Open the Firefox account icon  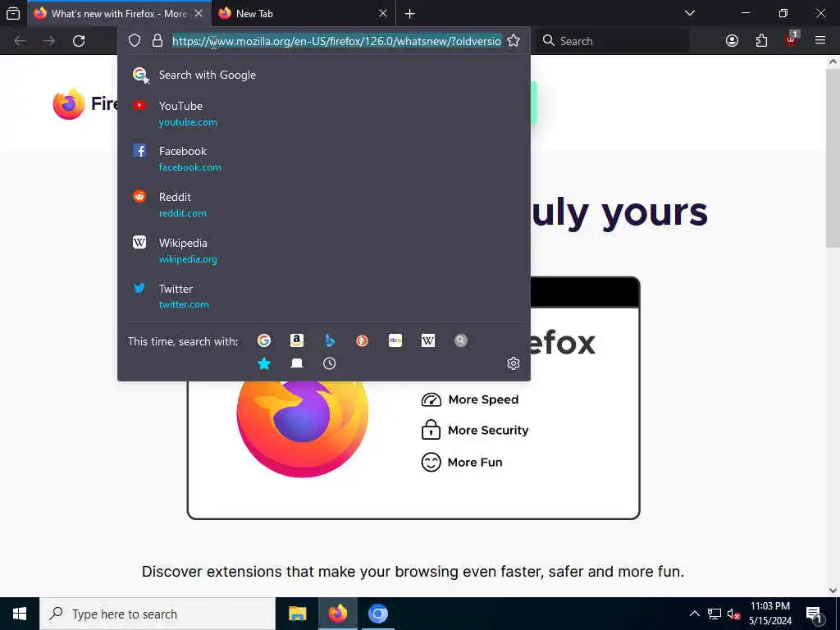coord(732,41)
